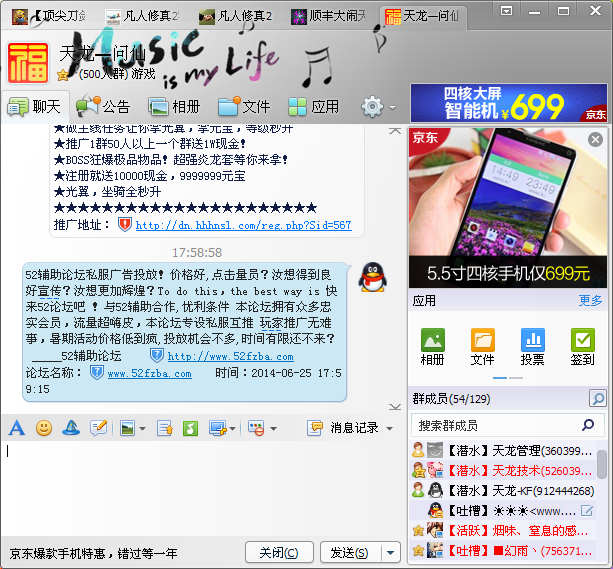Screen dimensions: 613x569
Task: Click the penguin avatar beside the 52辅助论坛 message
Action: 373,277
